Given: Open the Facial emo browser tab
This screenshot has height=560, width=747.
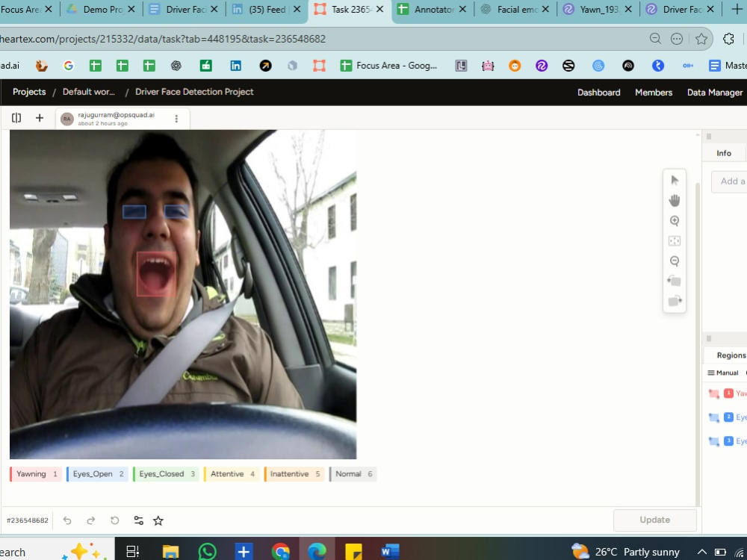Looking at the screenshot, I should tap(515, 9).
